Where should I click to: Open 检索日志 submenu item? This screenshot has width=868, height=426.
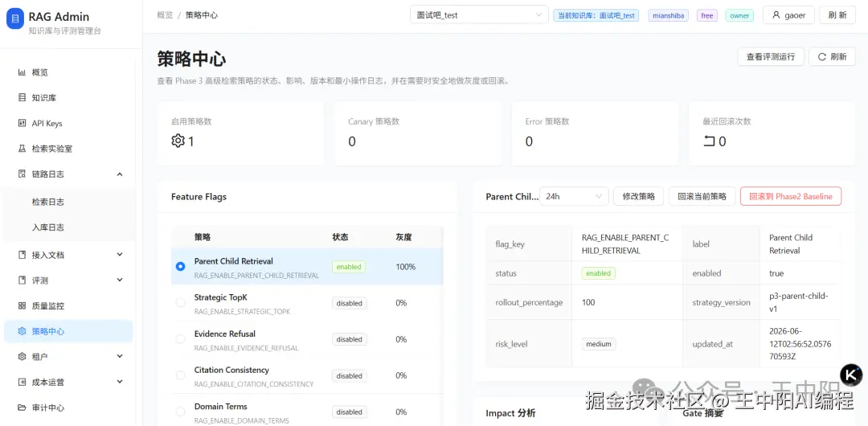[68, 203]
